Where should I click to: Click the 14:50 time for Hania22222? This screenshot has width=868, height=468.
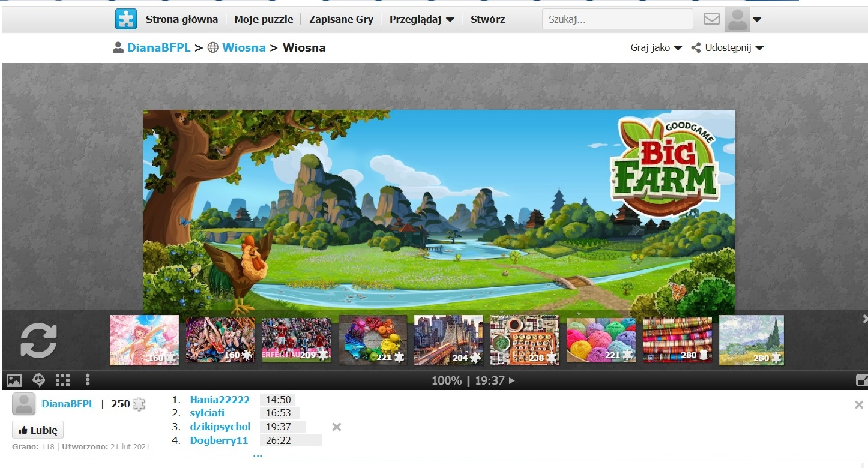point(279,400)
